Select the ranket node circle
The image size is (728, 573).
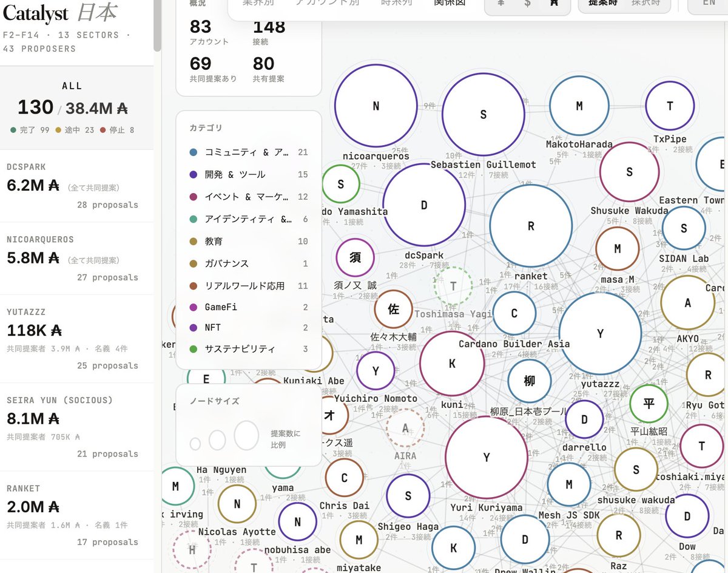[x=531, y=226]
